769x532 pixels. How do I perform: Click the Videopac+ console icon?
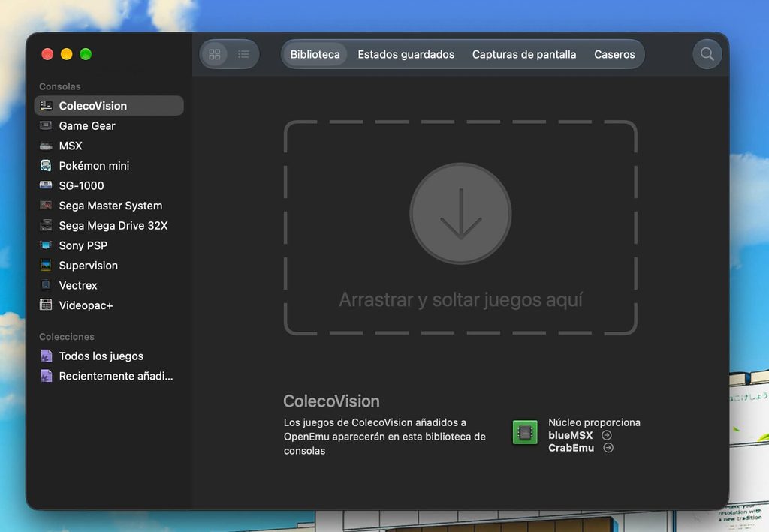[x=46, y=305]
